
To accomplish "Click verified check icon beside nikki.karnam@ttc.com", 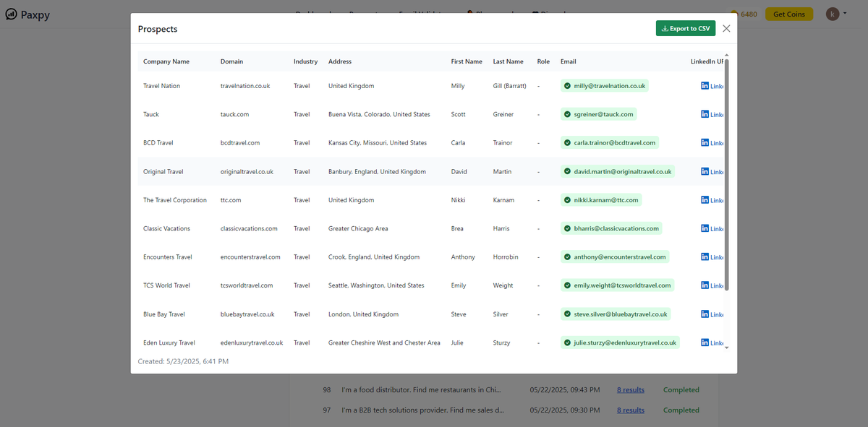I will click(x=568, y=199).
